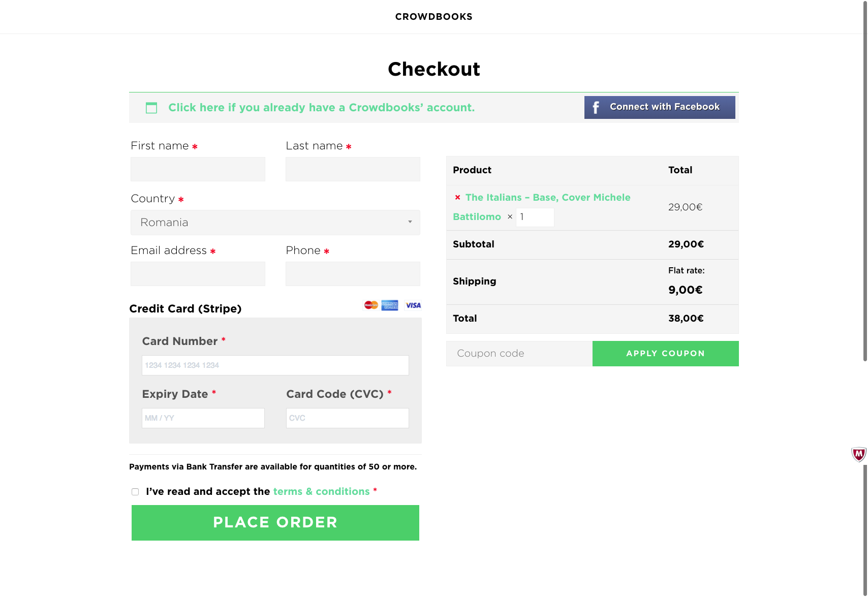This screenshot has width=868, height=597.
Task: Click the calendar-style icon beside account login text
Action: pyautogui.click(x=151, y=108)
